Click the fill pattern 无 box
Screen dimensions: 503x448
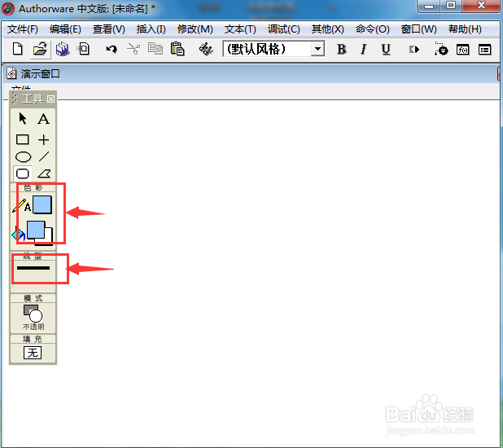click(x=33, y=353)
